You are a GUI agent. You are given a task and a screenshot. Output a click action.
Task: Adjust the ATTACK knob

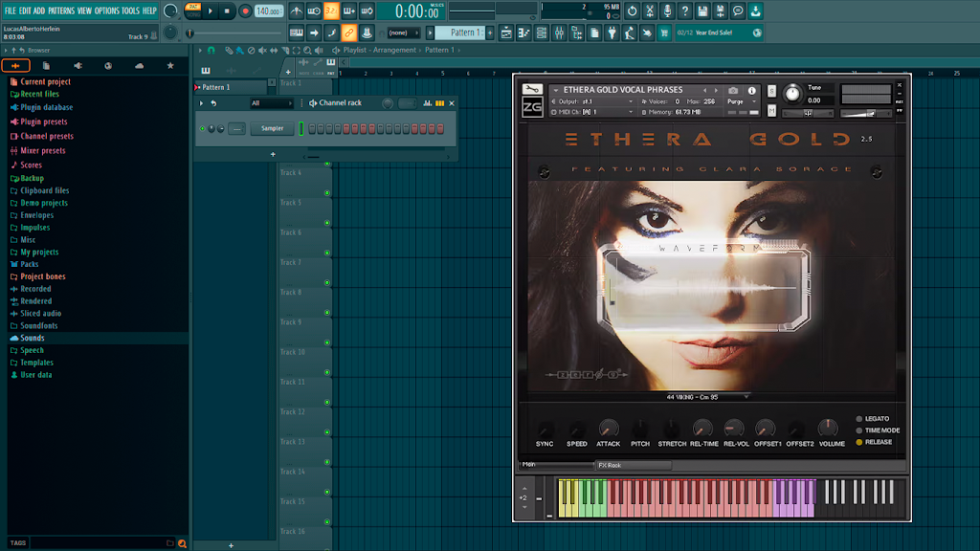point(608,429)
